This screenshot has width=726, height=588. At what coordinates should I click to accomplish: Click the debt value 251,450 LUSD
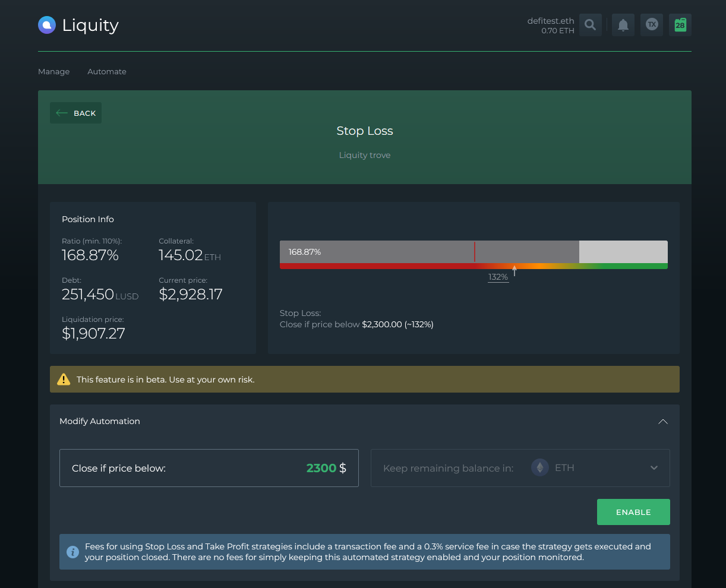pyautogui.click(x=100, y=295)
